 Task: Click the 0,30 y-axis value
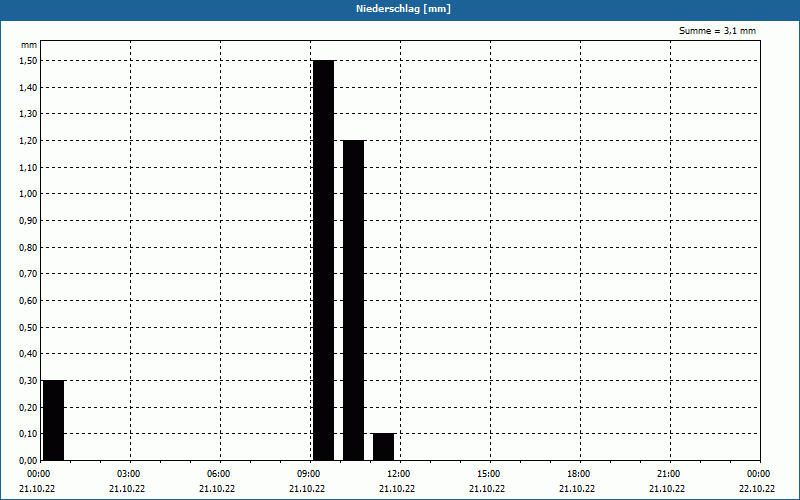pos(28,381)
